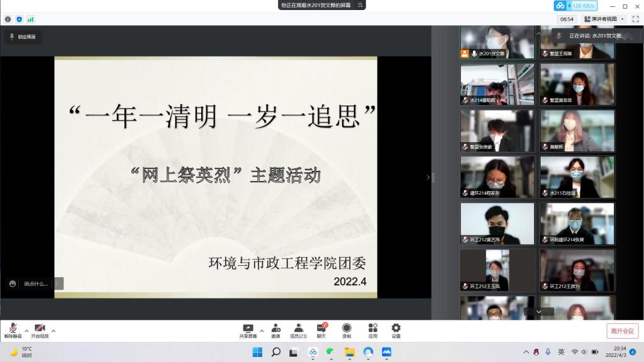This screenshot has width=644, height=362.
Task: Collapse the participant video panel with the divider arrow
Action: tap(428, 178)
